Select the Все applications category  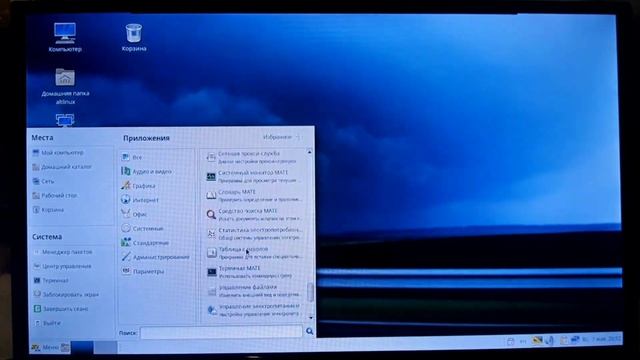click(x=132, y=157)
